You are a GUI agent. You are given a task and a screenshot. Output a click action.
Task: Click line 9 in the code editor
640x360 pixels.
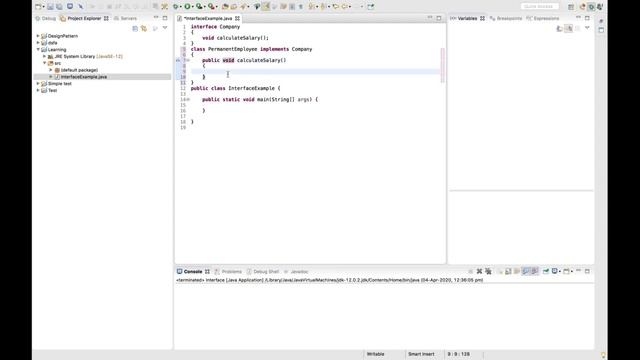[316, 71]
